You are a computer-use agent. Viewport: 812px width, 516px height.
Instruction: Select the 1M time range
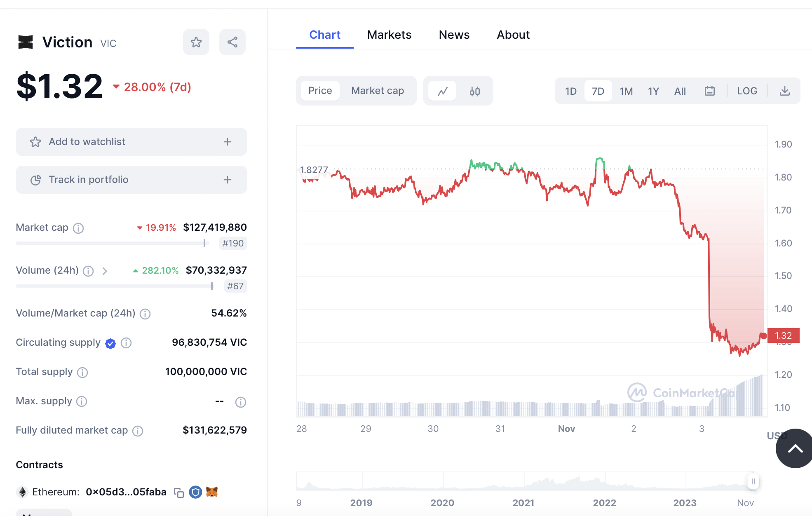[x=626, y=91]
